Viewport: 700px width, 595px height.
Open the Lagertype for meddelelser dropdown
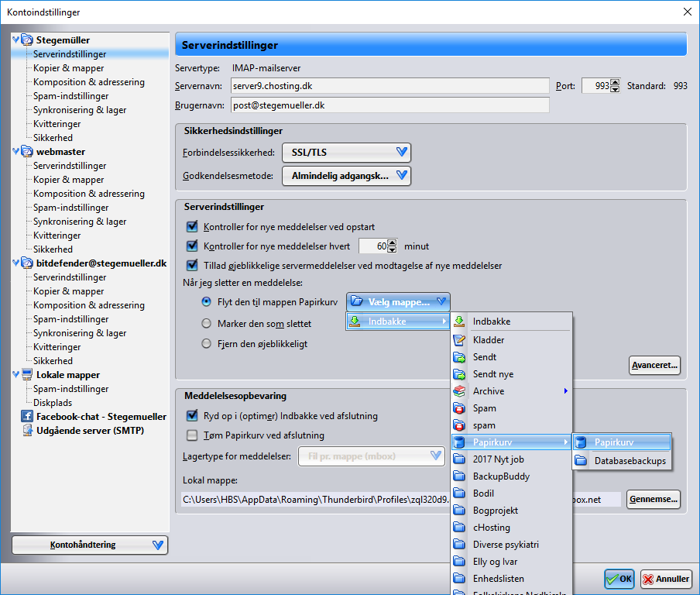tap(372, 456)
